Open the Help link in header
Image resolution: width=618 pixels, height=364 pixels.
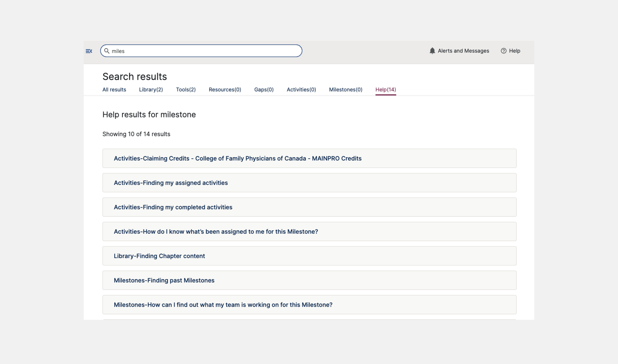pos(514,51)
